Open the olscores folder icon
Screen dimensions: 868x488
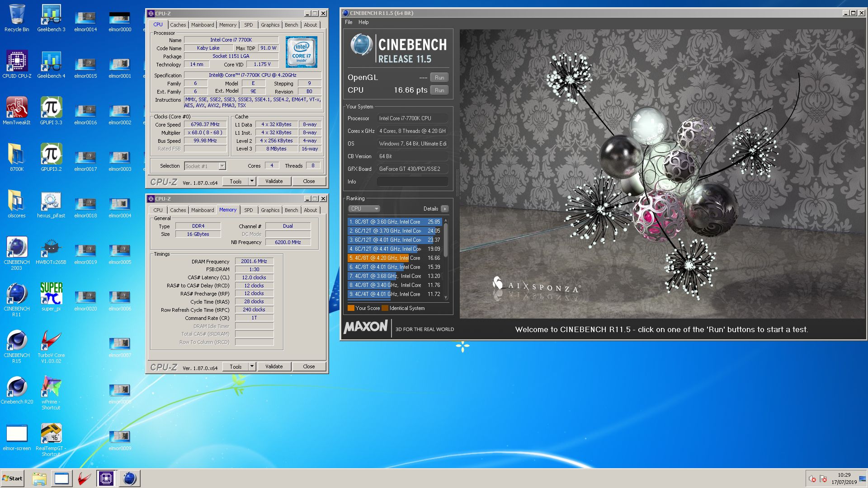[17, 204]
